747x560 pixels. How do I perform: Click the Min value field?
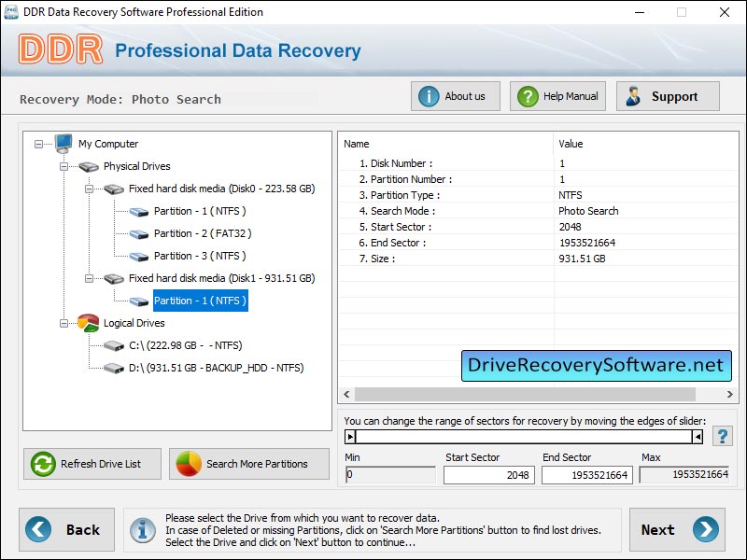tap(390, 475)
